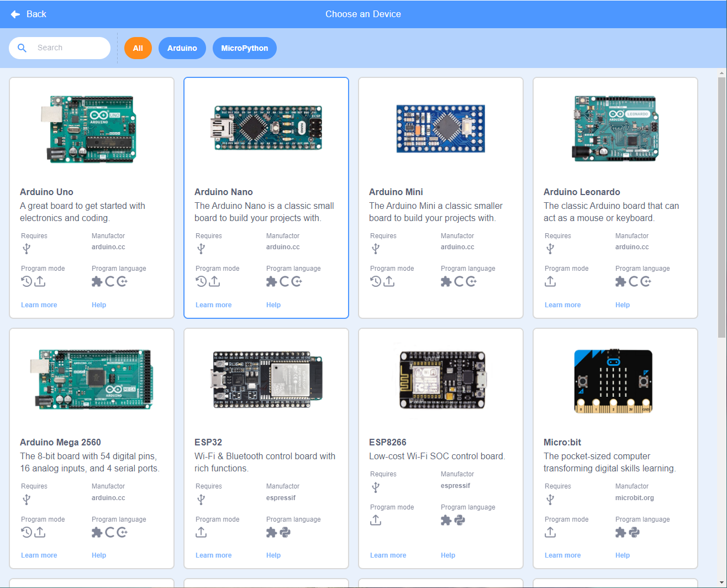Choose the Arduino Nano board image
This screenshot has height=588, width=727.
pyautogui.click(x=267, y=128)
